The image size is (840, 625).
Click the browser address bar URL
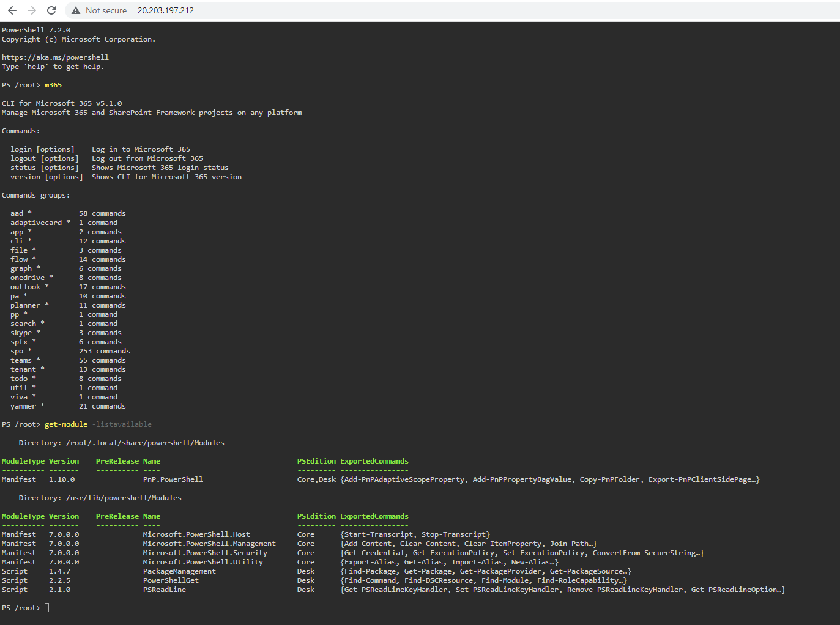165,10
